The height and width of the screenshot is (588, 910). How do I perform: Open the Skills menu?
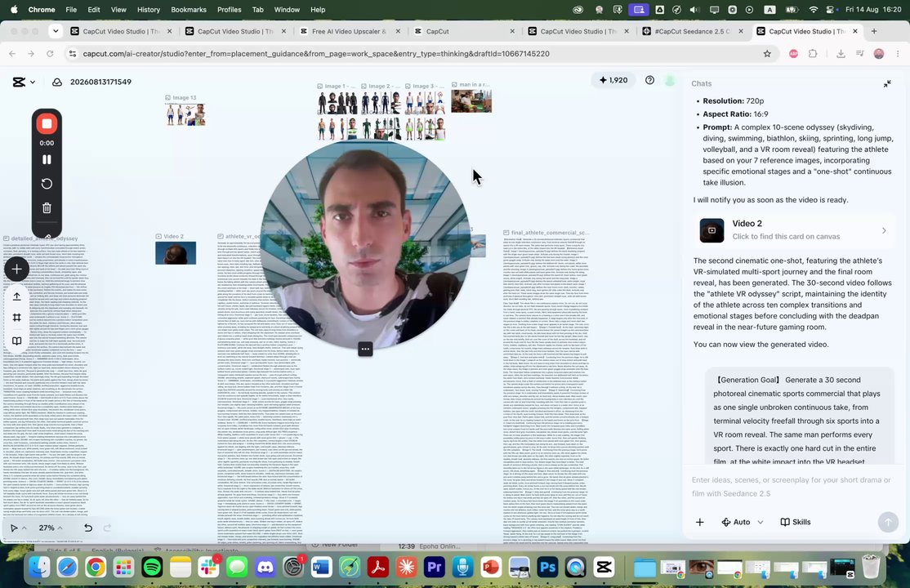pyautogui.click(x=795, y=522)
